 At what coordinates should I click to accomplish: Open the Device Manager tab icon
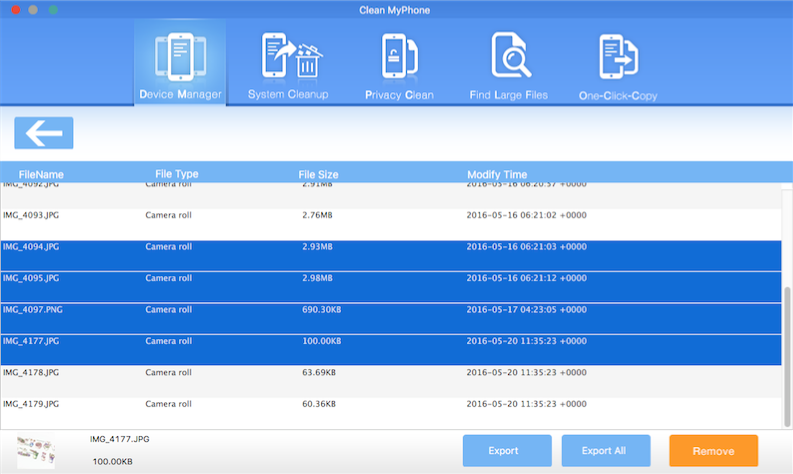click(181, 57)
